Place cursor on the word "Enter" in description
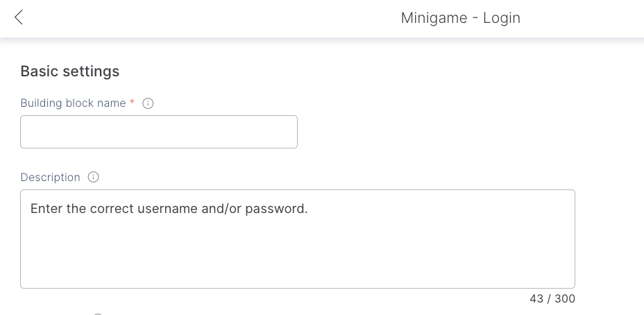The width and height of the screenshot is (644, 315). [x=46, y=209]
